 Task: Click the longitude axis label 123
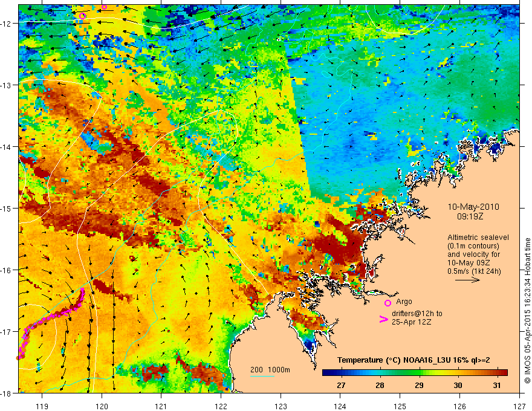coord(281,406)
